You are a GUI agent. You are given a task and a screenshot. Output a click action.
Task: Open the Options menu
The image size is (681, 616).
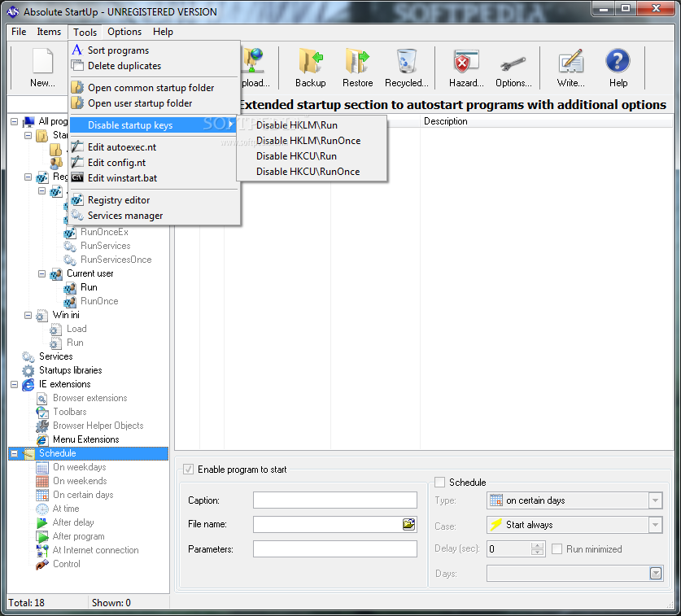click(124, 32)
